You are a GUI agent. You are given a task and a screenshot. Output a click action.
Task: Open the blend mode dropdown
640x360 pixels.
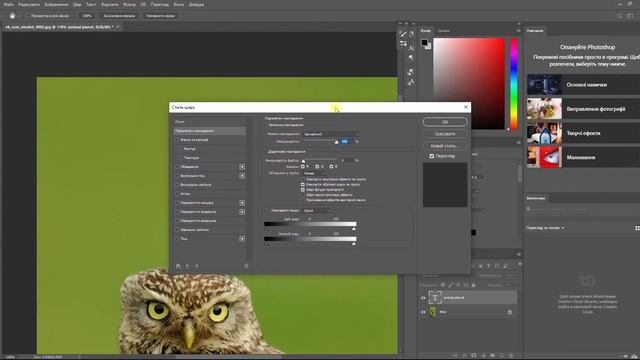click(331, 134)
